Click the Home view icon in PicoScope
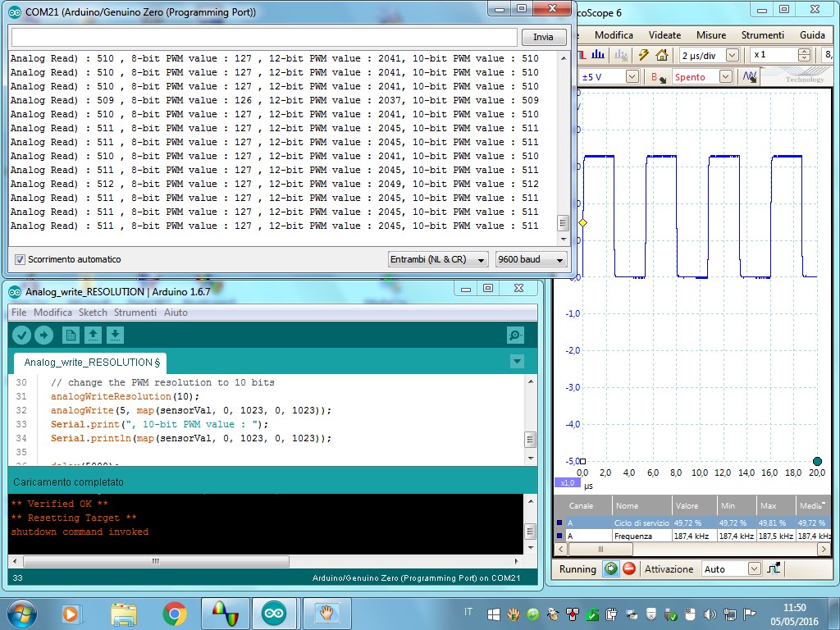840x630 pixels. pyautogui.click(x=662, y=54)
